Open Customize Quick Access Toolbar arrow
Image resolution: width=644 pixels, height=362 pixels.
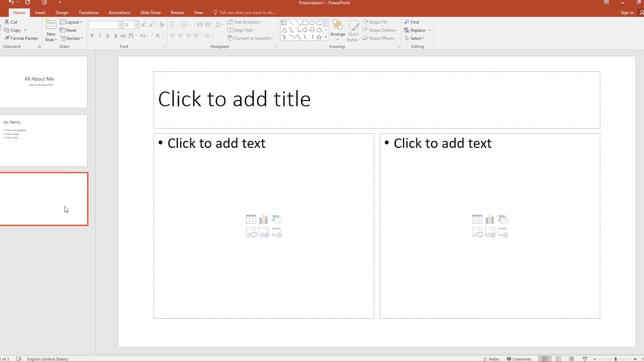coord(60,3)
